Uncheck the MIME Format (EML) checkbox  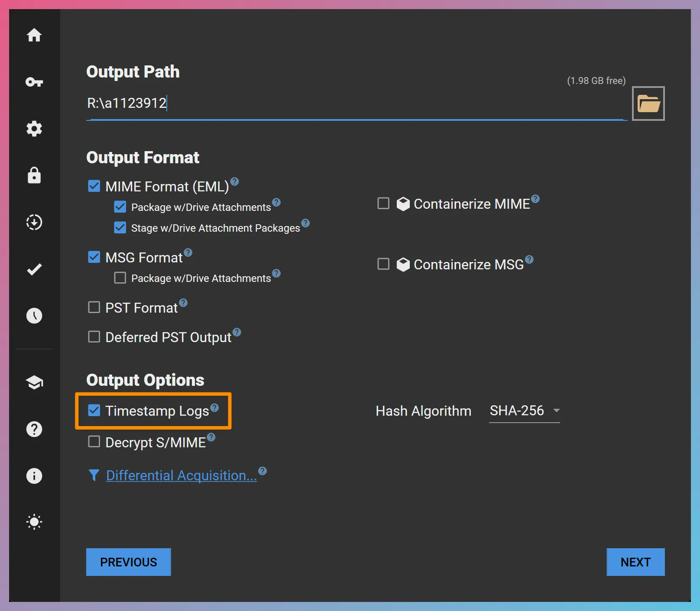(x=94, y=186)
